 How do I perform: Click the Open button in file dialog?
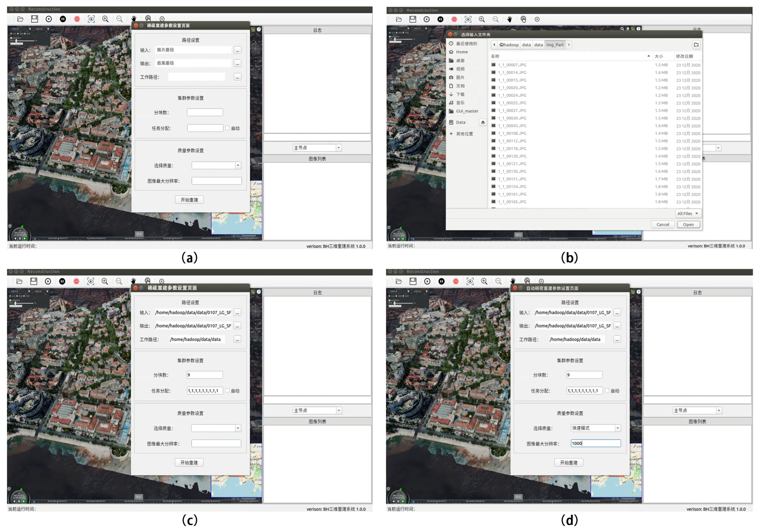[688, 225]
